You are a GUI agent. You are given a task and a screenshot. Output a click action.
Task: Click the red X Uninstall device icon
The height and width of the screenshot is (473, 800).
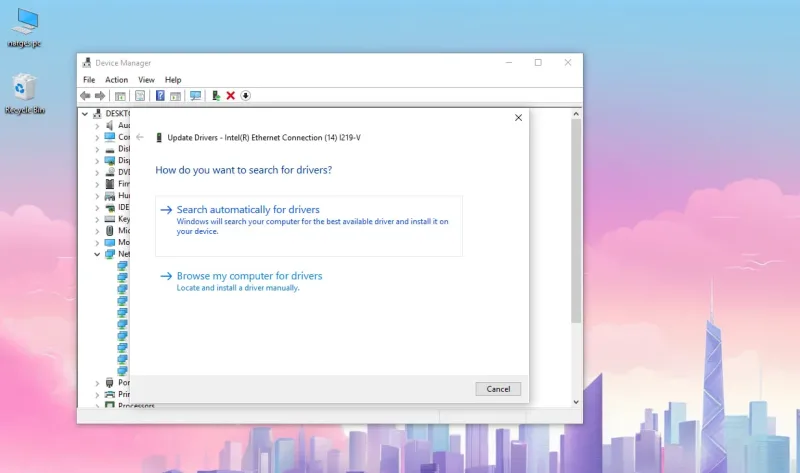click(231, 96)
